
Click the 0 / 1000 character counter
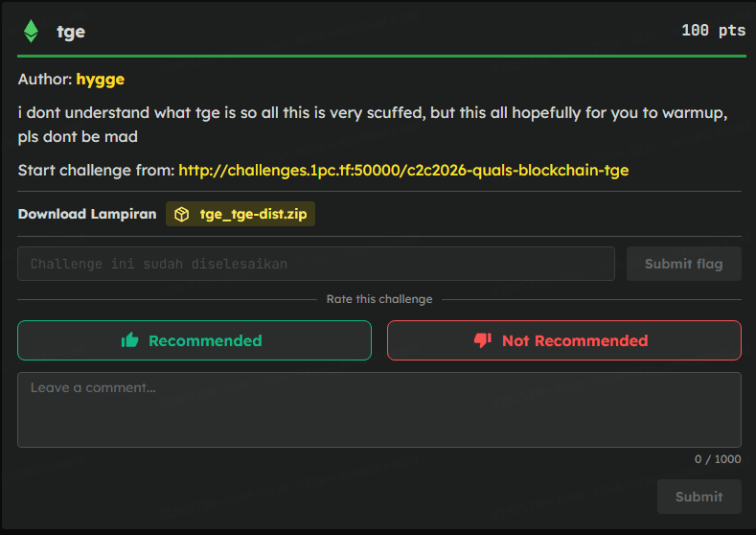point(718,459)
